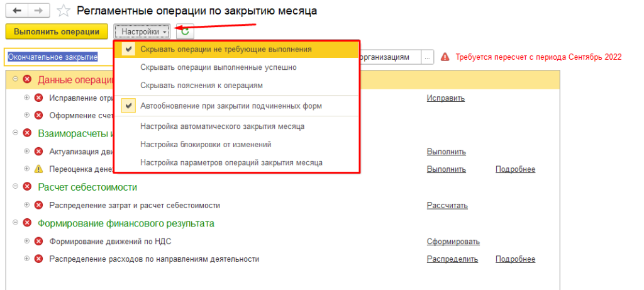Toggle Автообновление при закрытии подчиненных форм
The width and height of the screenshot is (644, 290).
point(231,106)
